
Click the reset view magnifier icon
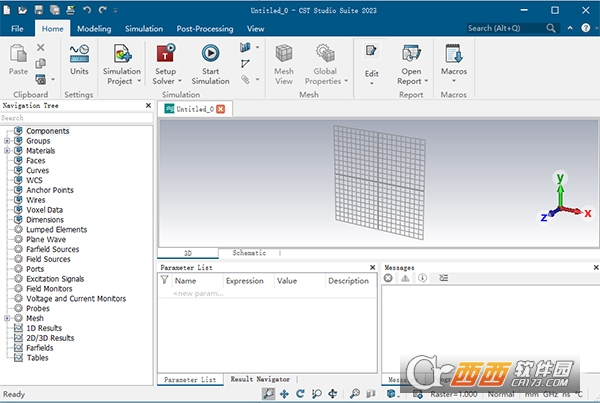tap(355, 393)
